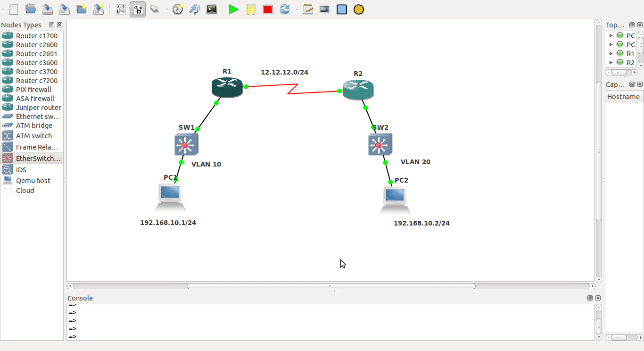Select the Draw a rectangle tool
This screenshot has width=644, height=351.
click(342, 9)
